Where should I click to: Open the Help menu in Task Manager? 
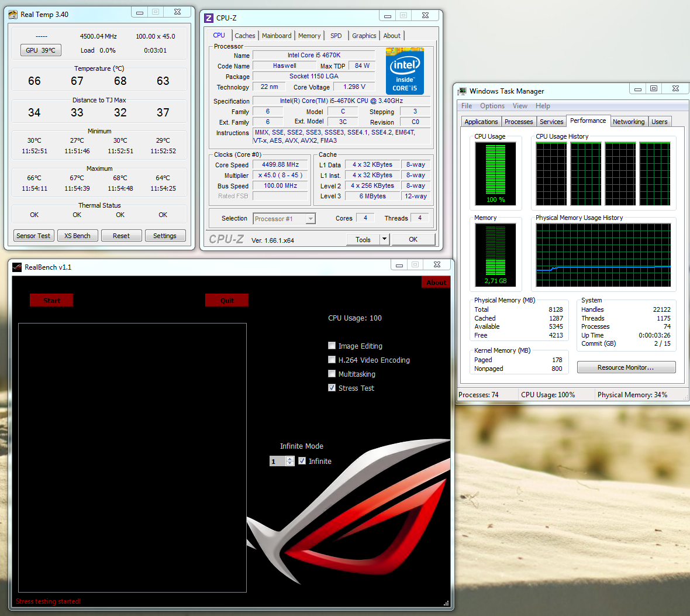[543, 106]
